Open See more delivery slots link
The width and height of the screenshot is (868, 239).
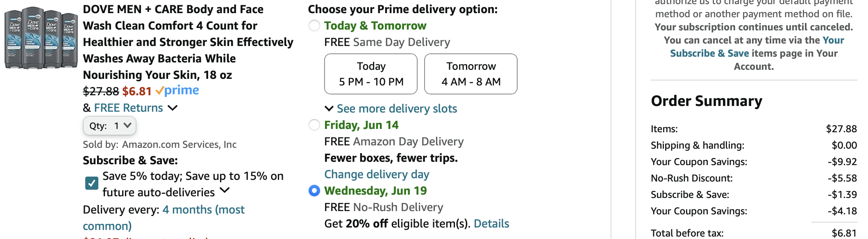[397, 109]
